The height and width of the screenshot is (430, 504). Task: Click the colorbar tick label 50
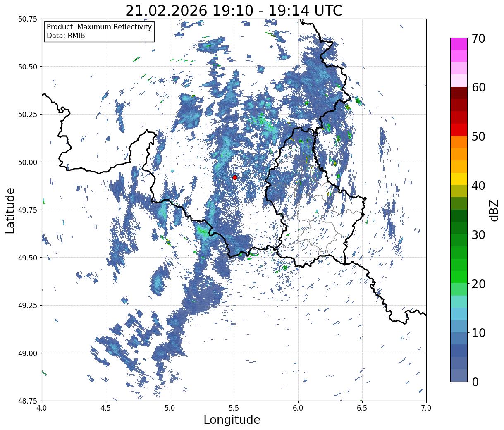tap(478, 136)
